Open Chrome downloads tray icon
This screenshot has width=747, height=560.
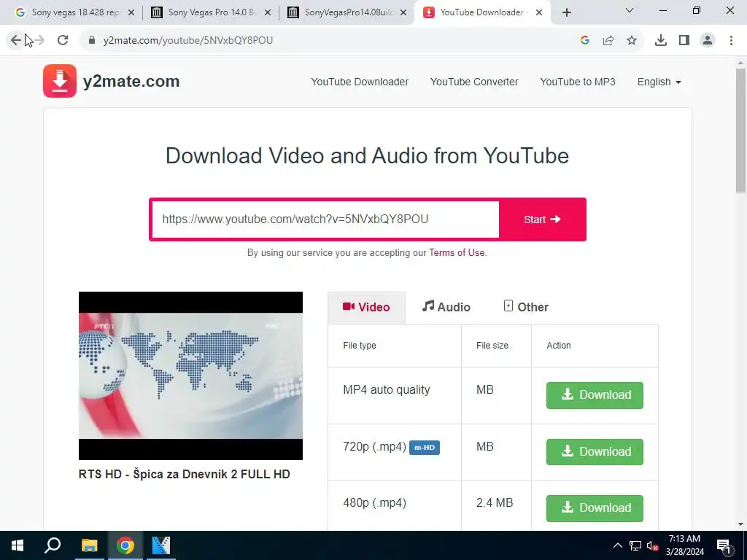tap(661, 41)
